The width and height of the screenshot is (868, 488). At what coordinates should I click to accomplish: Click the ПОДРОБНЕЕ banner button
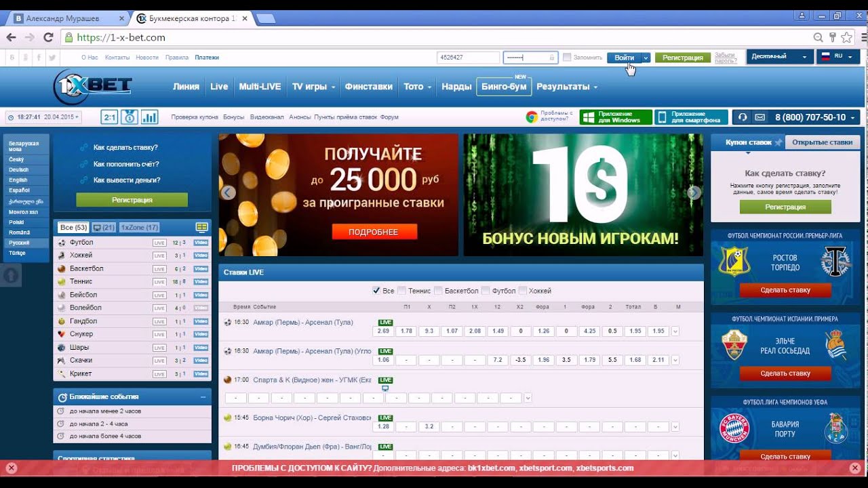[374, 232]
